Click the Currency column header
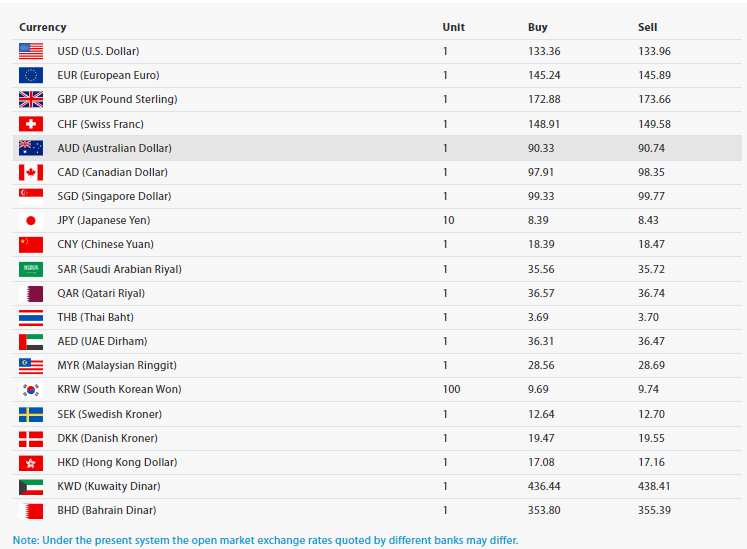 tap(42, 27)
